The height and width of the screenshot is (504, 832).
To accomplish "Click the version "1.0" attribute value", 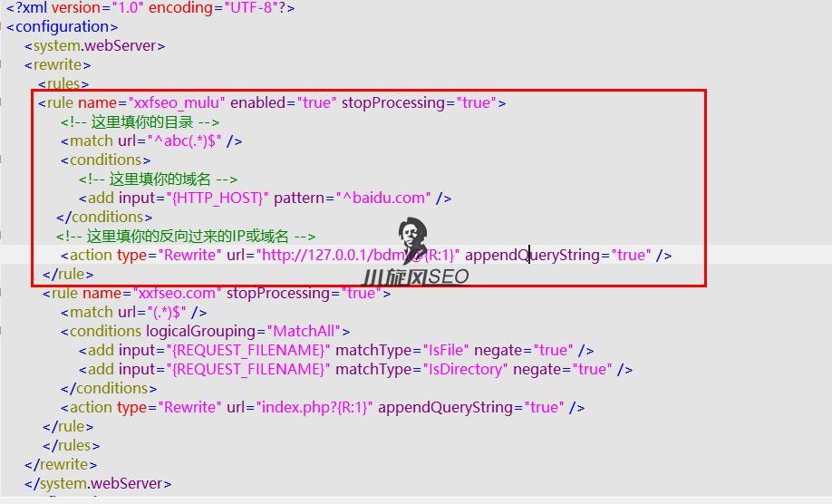I will click(x=128, y=8).
